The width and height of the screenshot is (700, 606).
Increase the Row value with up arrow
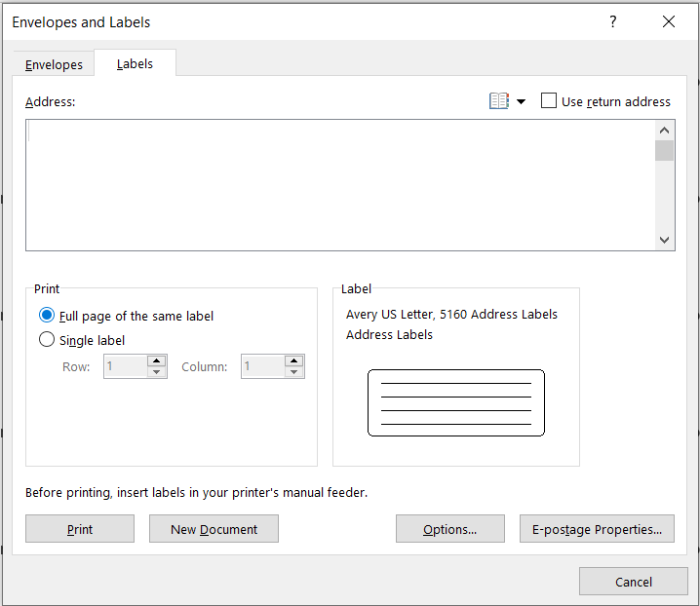157,360
